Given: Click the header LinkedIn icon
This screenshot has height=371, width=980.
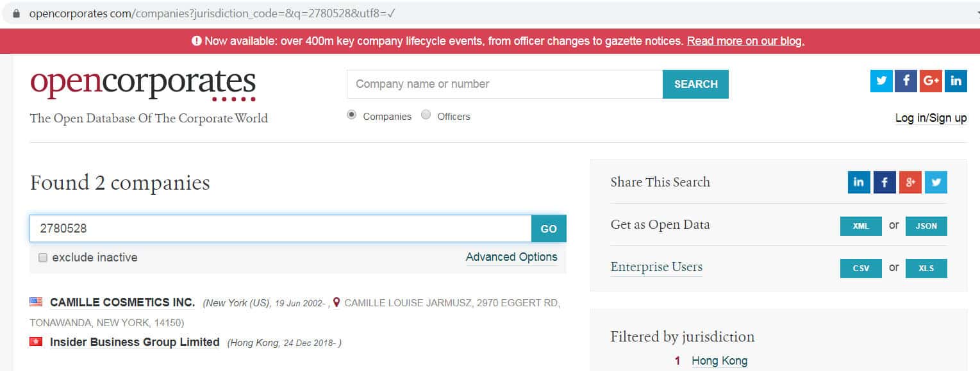Looking at the screenshot, I should (956, 81).
